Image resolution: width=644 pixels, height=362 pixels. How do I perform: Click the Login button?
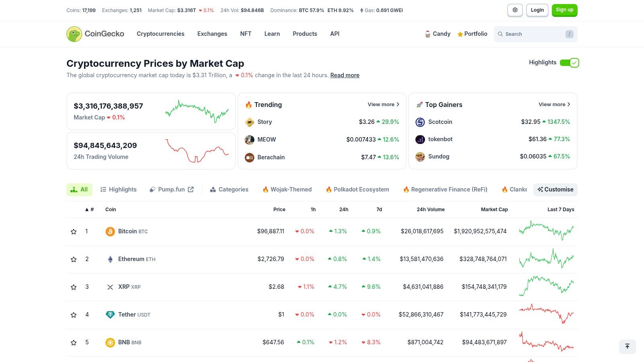537,10
